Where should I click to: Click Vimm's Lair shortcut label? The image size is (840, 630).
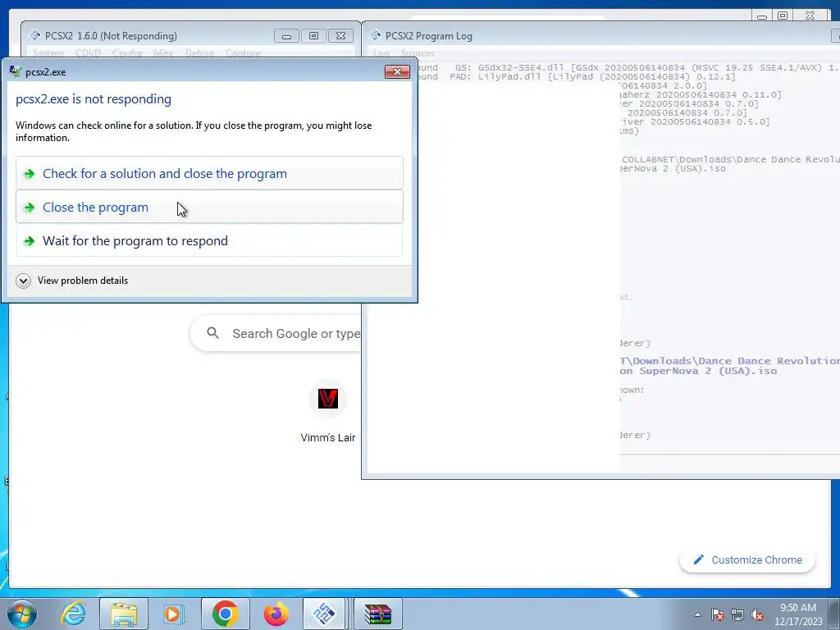tap(328, 438)
